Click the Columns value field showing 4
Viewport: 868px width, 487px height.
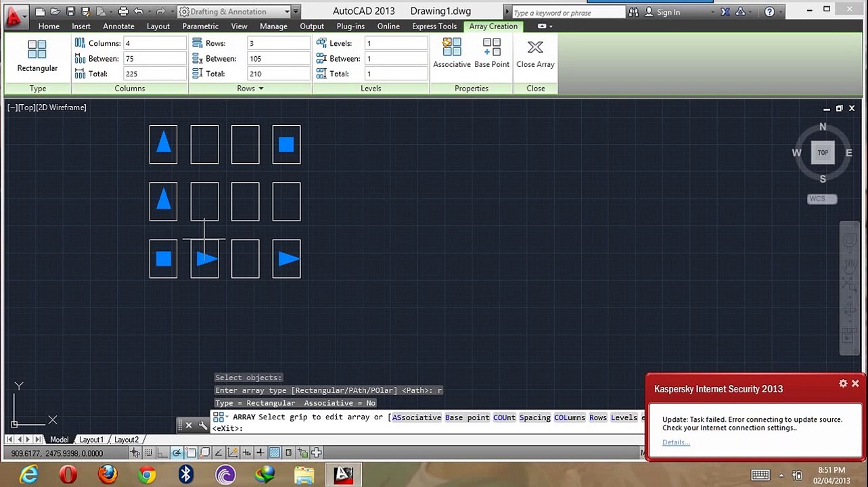154,43
